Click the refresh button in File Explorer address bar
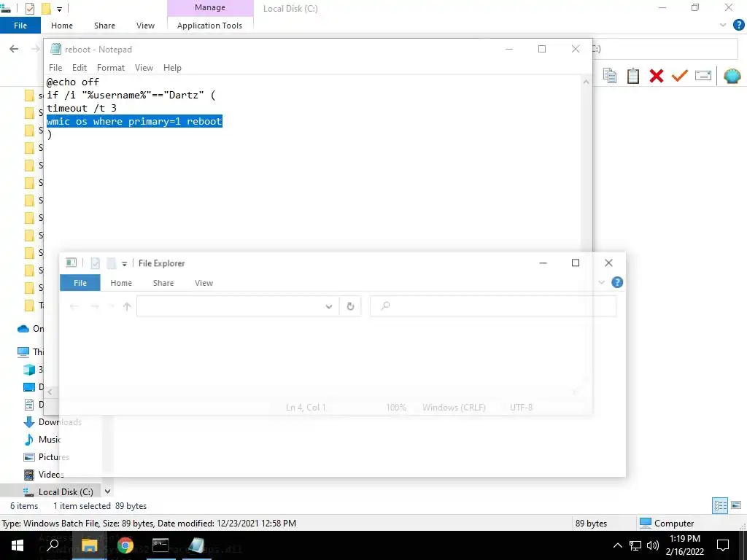The image size is (747, 560). click(350, 306)
